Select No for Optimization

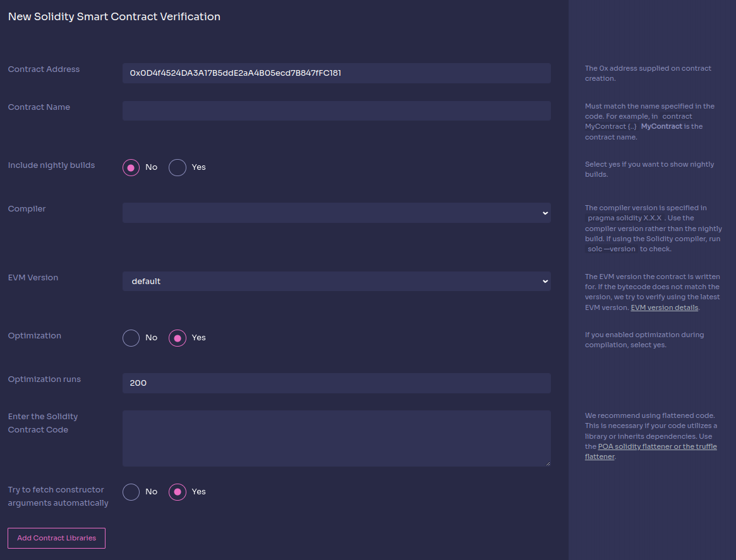coord(131,338)
